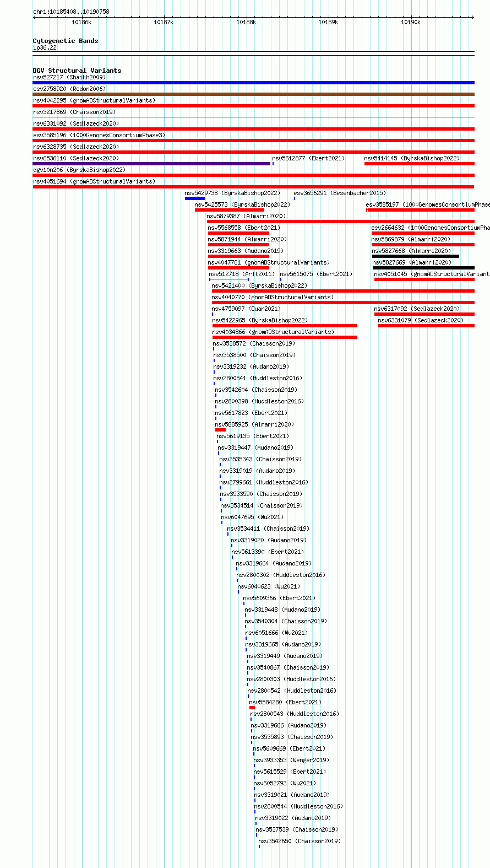Open variant label nsv4034866 (gnomADStructuralVariants)
The width and height of the screenshot is (490, 868).
pyautogui.click(x=273, y=332)
